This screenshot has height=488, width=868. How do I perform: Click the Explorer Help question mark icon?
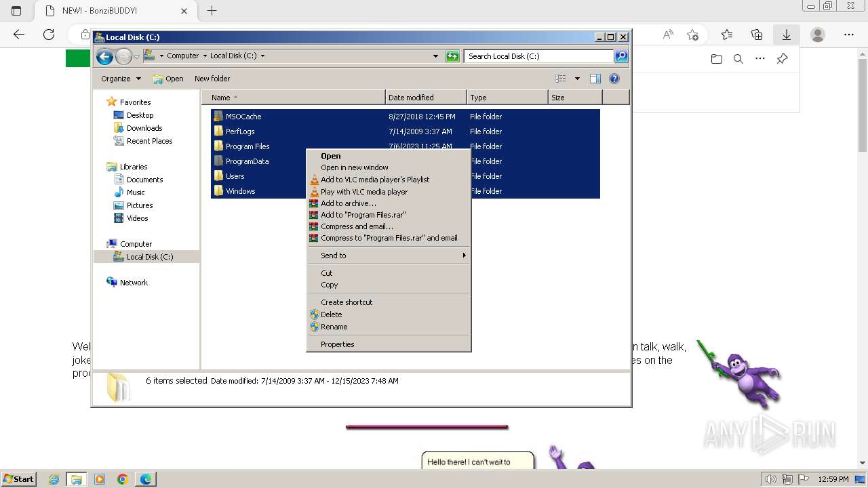[x=614, y=79]
